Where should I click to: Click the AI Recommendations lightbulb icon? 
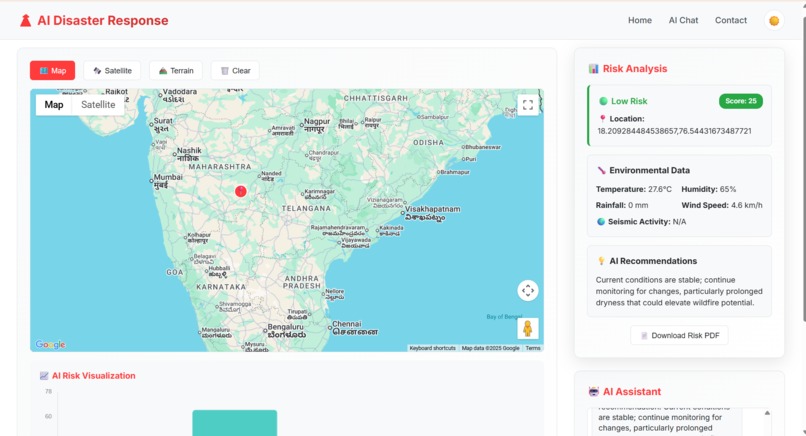[x=601, y=261]
